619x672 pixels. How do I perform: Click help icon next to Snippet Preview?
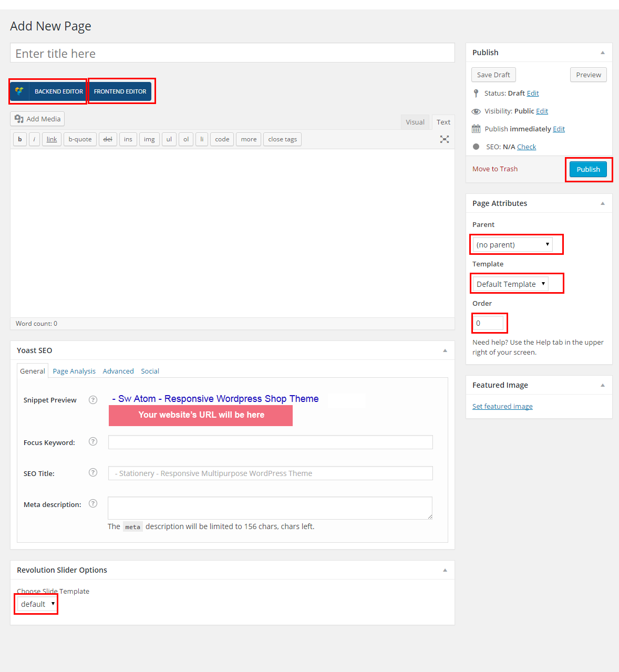point(93,400)
